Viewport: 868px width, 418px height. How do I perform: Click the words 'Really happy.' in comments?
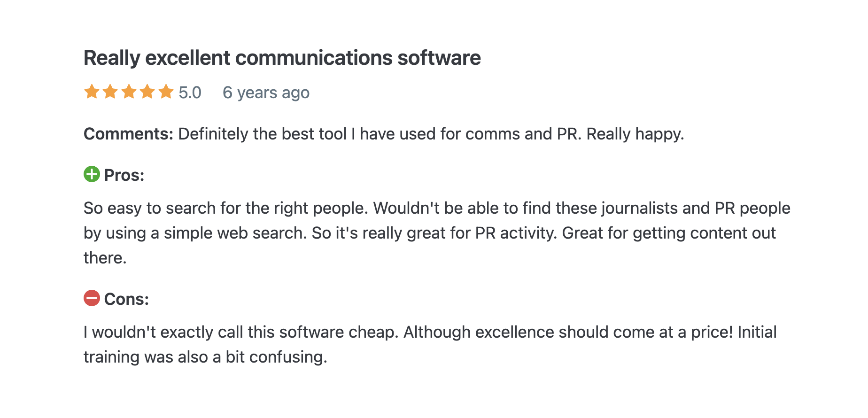click(x=635, y=134)
